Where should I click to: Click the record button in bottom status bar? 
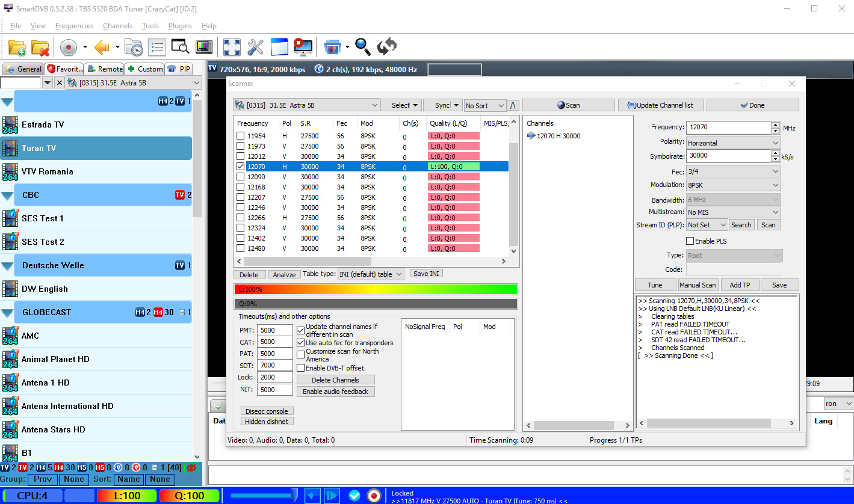tap(374, 496)
